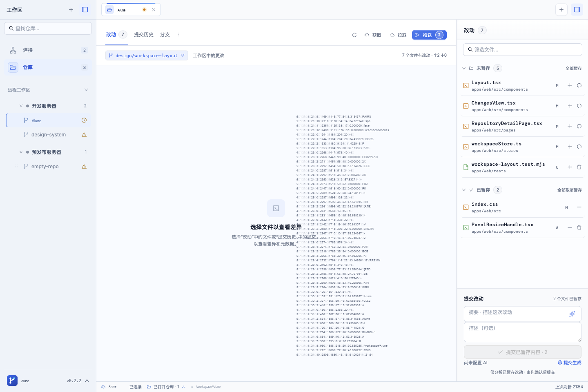Image resolution: width=588 pixels, height=392 pixels.
Task: Discard changes to ChangesView.tsx with its revert icon
Action: 579,106
